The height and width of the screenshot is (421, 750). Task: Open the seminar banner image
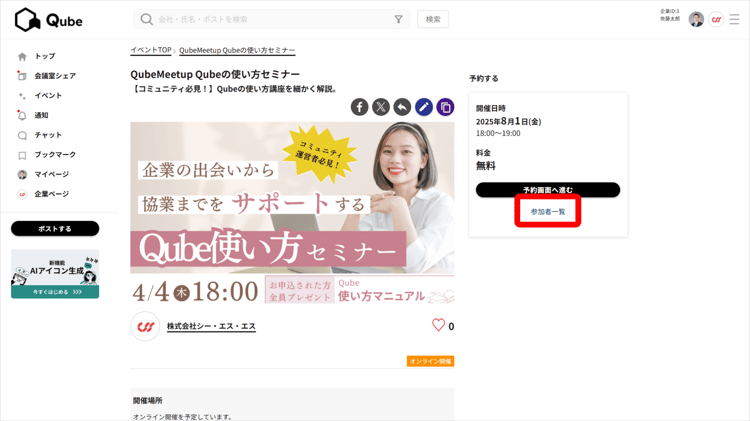292,213
